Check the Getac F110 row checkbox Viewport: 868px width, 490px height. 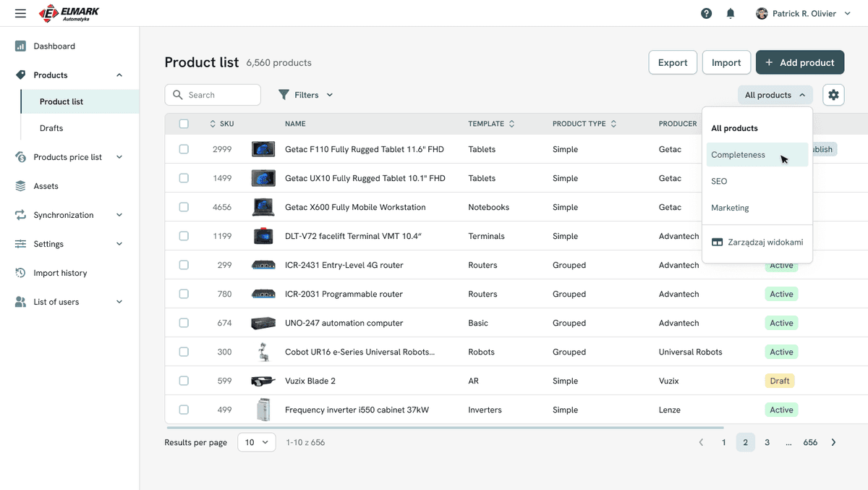pos(184,149)
